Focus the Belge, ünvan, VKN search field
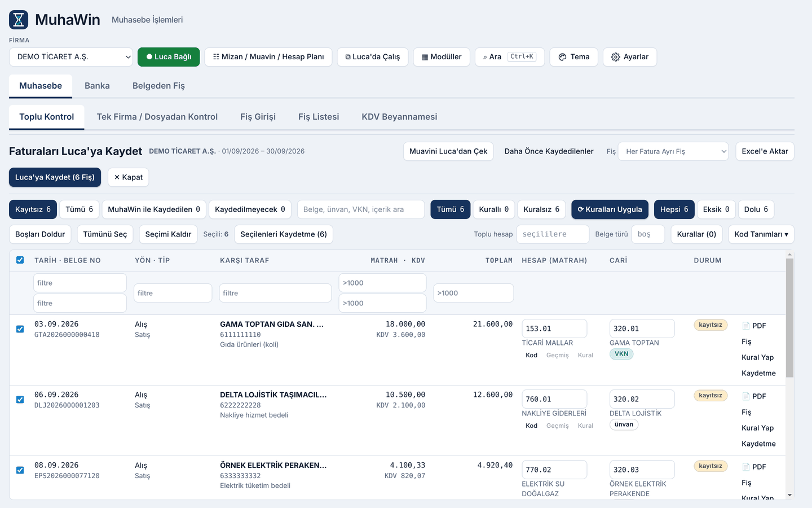The width and height of the screenshot is (812, 508). point(361,209)
